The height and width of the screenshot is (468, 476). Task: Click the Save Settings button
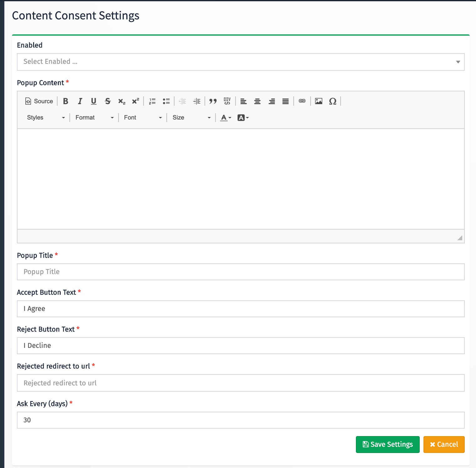(x=387, y=444)
